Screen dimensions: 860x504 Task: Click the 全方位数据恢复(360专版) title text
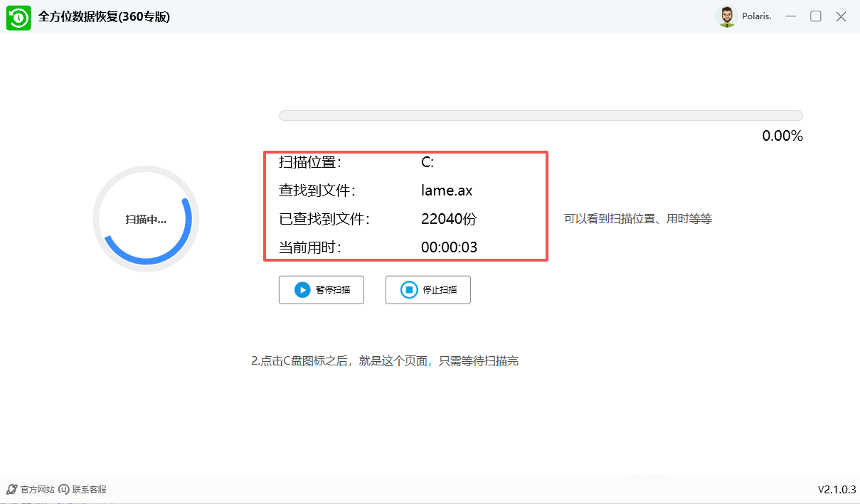(x=103, y=16)
